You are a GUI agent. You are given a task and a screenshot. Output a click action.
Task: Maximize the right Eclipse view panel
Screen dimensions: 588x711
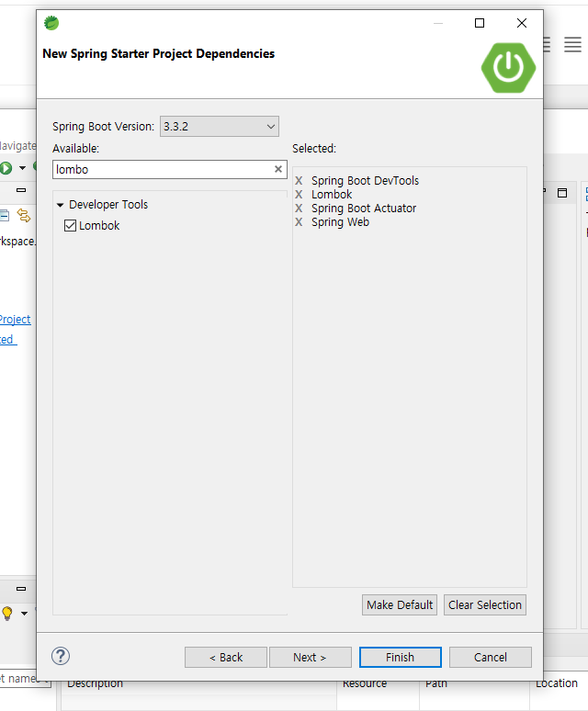pos(562,193)
